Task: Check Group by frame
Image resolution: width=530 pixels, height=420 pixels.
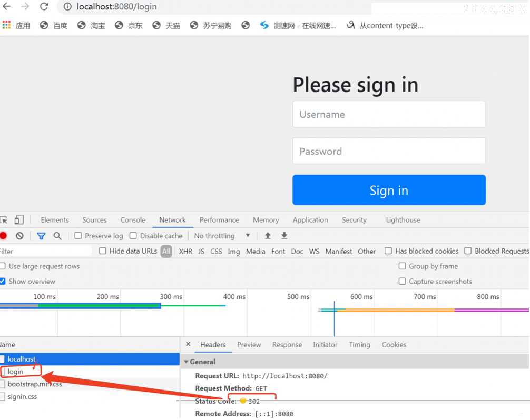Action: (402, 266)
